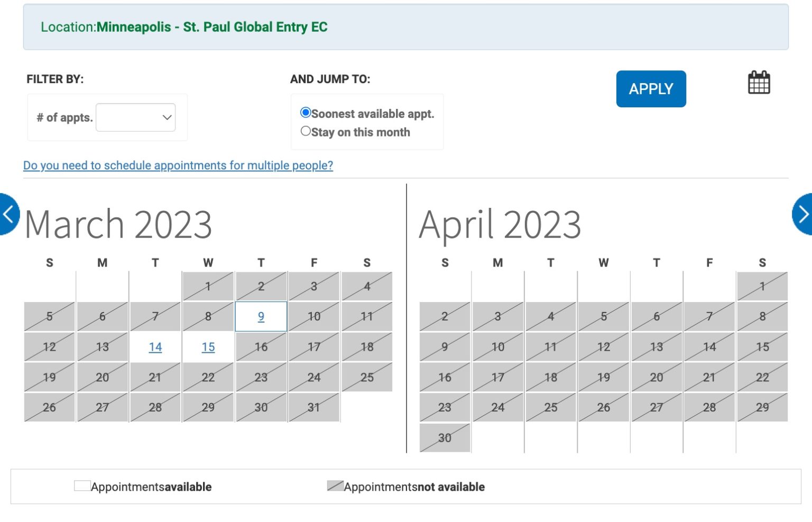Select available date March 14
This screenshot has width=812, height=522.
point(155,347)
